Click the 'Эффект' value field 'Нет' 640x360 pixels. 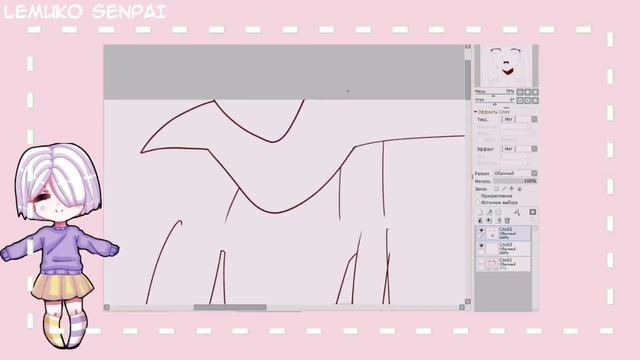point(516,149)
